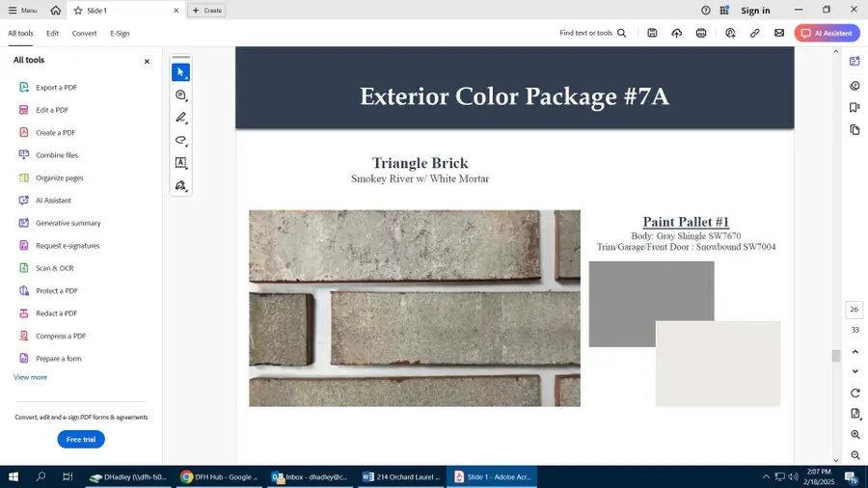The width and height of the screenshot is (868, 488).
Task: Zoom in on the document
Action: [x=854, y=435]
